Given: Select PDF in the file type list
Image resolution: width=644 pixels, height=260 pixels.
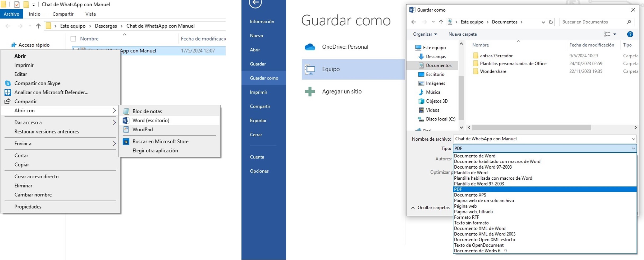Looking at the screenshot, I should coord(545,189).
